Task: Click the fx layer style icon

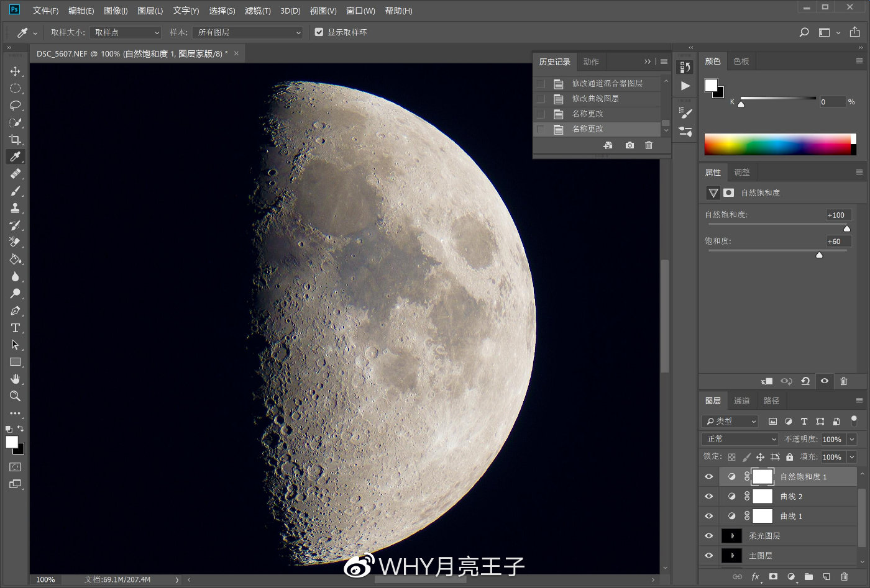Action: pos(756,577)
